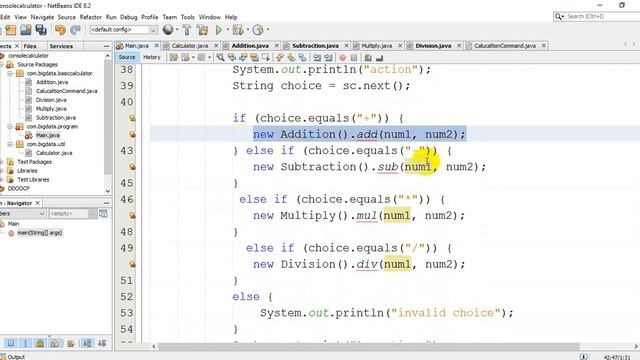Undo the last edit with toolbar icon
Image resolution: width=640 pixels, height=360 pixels.
pos(60,30)
